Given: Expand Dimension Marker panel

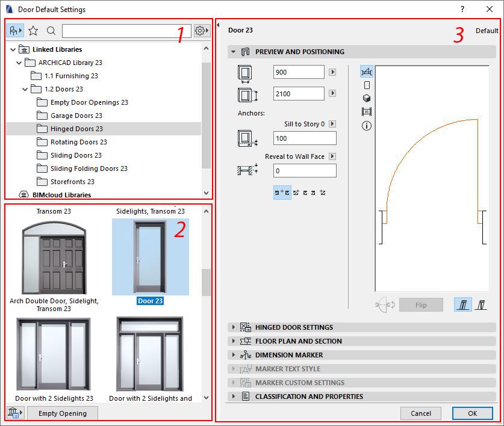Looking at the screenshot, I should click(x=362, y=354).
